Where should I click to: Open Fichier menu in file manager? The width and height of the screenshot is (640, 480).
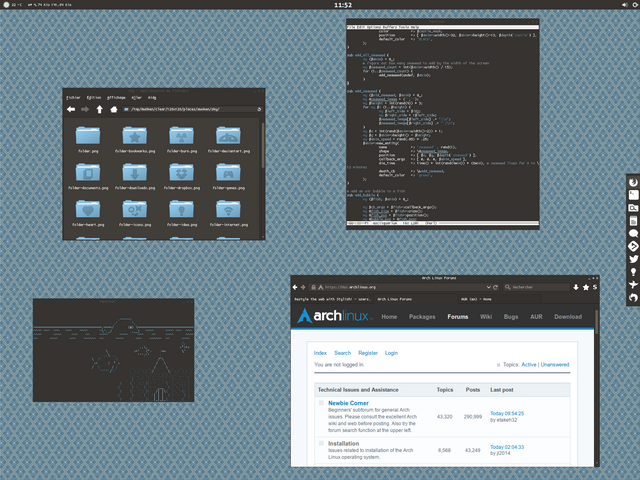(x=73, y=98)
